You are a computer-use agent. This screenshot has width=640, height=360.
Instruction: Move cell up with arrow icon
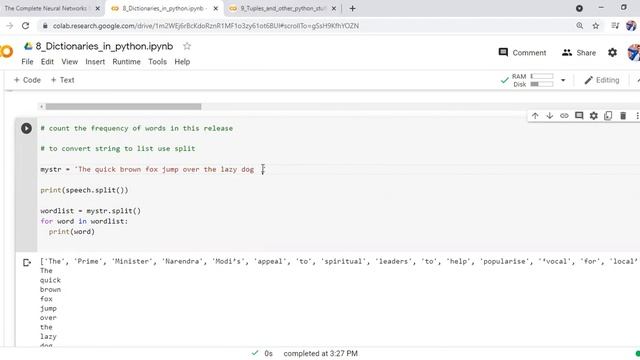535,116
